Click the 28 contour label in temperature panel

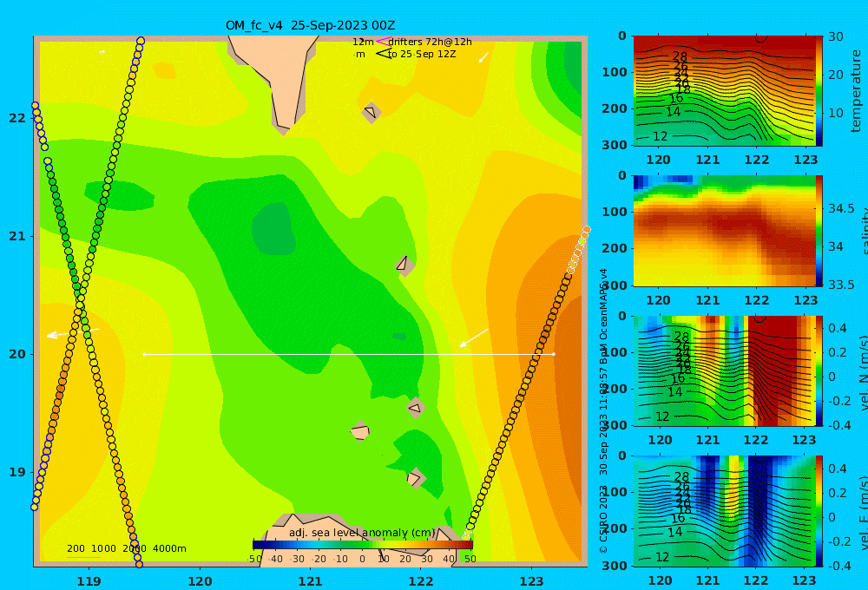(x=680, y=56)
